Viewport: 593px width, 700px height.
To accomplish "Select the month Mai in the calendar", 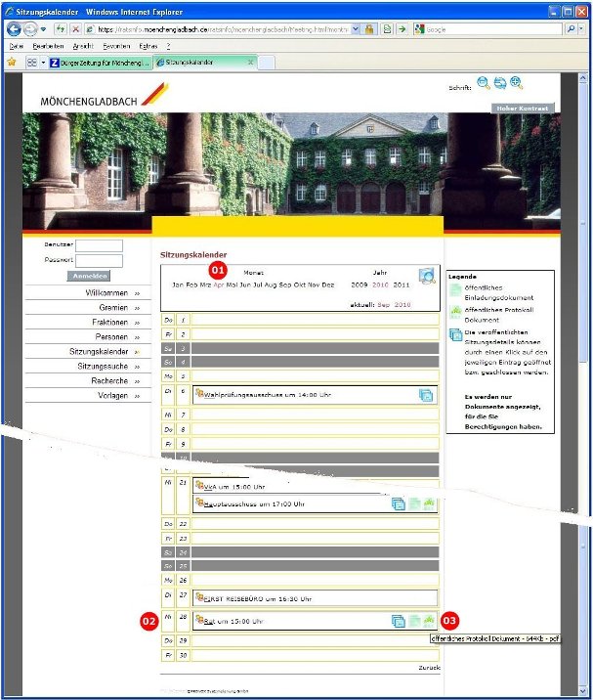I will pyautogui.click(x=232, y=284).
